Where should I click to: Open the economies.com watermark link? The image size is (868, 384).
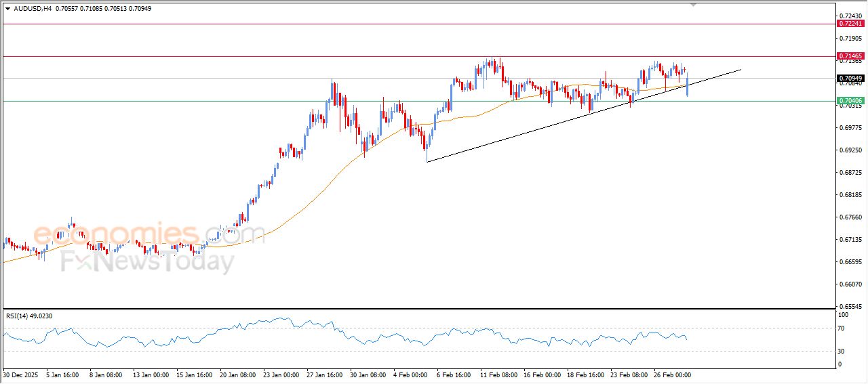[x=148, y=235]
